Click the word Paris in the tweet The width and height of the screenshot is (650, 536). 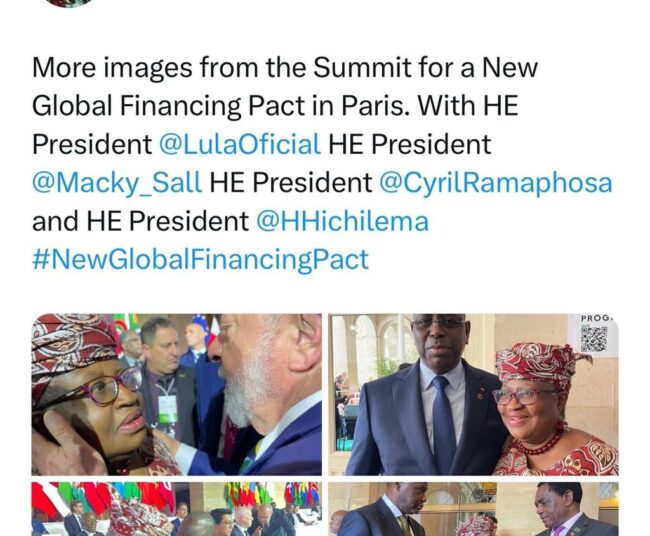coord(373,106)
